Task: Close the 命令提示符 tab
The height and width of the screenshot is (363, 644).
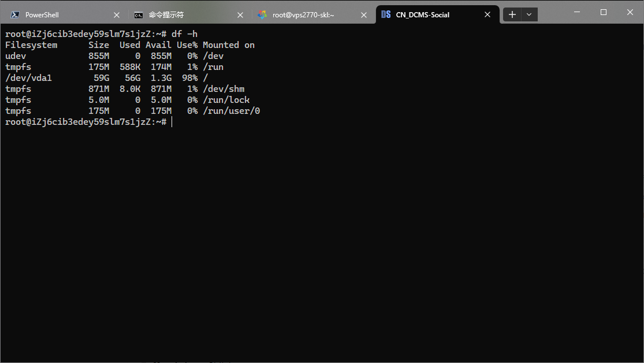Action: [x=240, y=15]
